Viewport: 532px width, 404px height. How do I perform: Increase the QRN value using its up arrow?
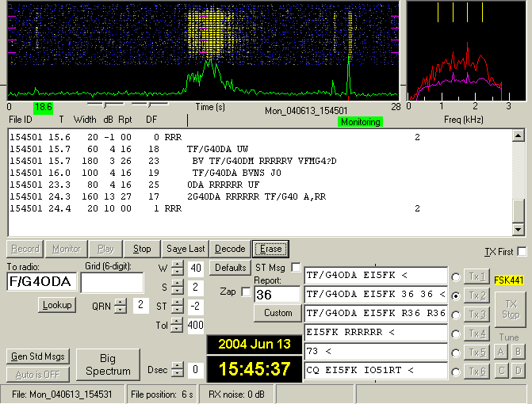[119, 301]
